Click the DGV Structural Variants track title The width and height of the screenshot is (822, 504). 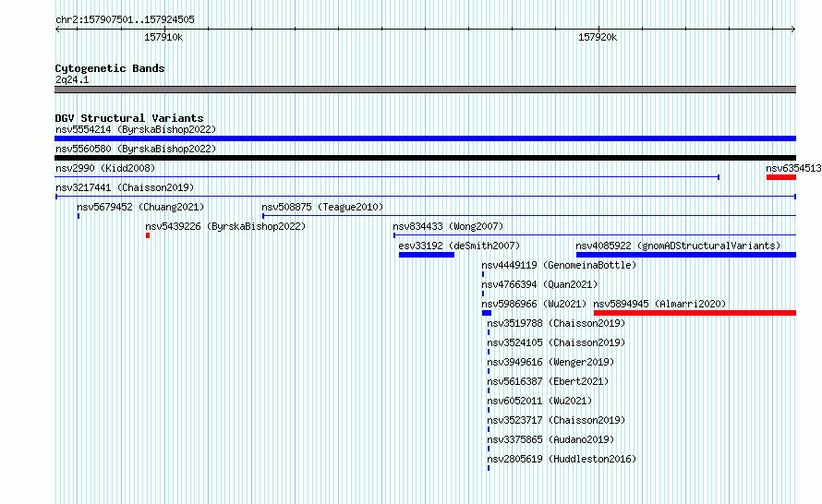(129, 118)
